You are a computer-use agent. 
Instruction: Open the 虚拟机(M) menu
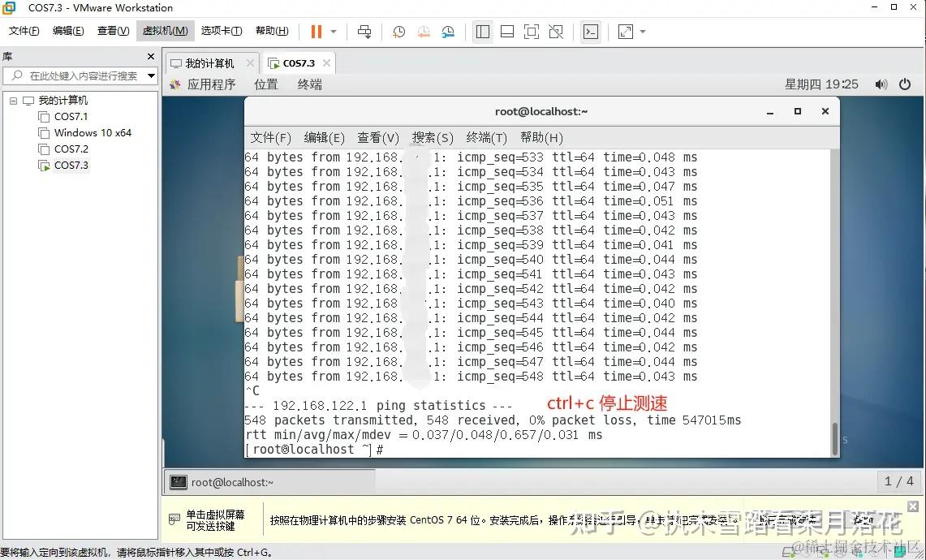(x=165, y=30)
